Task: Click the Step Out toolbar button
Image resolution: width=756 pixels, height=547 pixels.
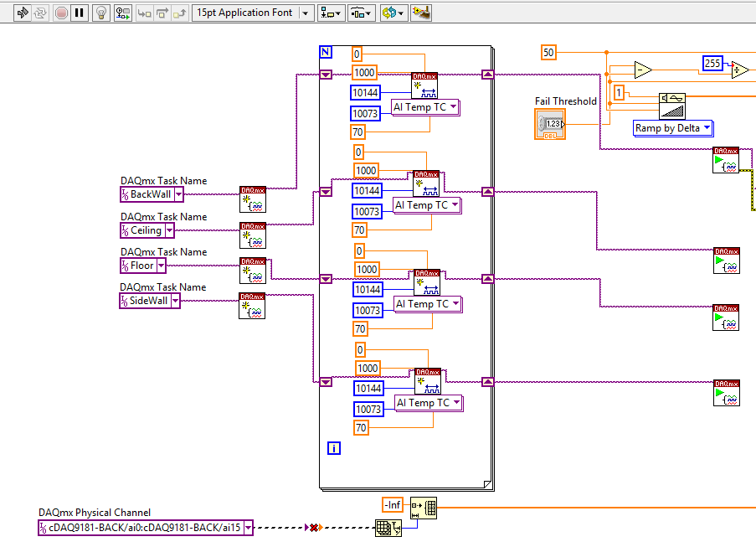Action: (x=179, y=13)
